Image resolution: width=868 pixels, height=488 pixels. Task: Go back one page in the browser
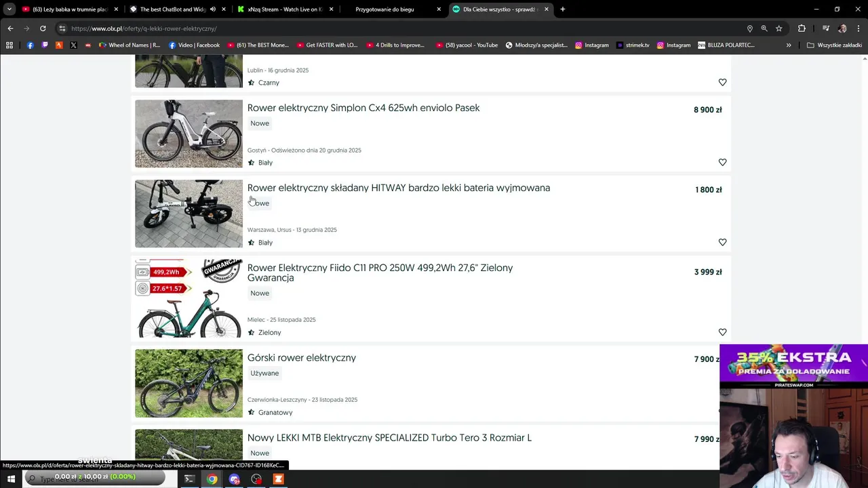pyautogui.click(x=10, y=28)
